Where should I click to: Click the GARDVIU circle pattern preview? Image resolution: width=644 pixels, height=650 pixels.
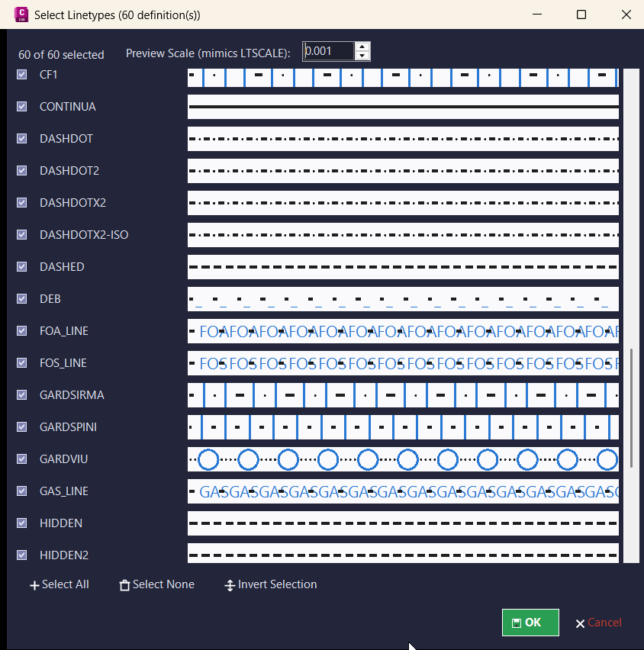(x=403, y=459)
